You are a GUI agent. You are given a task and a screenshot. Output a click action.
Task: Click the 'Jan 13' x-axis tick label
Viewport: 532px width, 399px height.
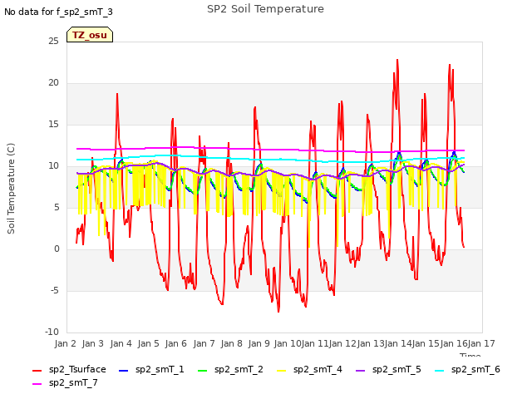pos(371,343)
